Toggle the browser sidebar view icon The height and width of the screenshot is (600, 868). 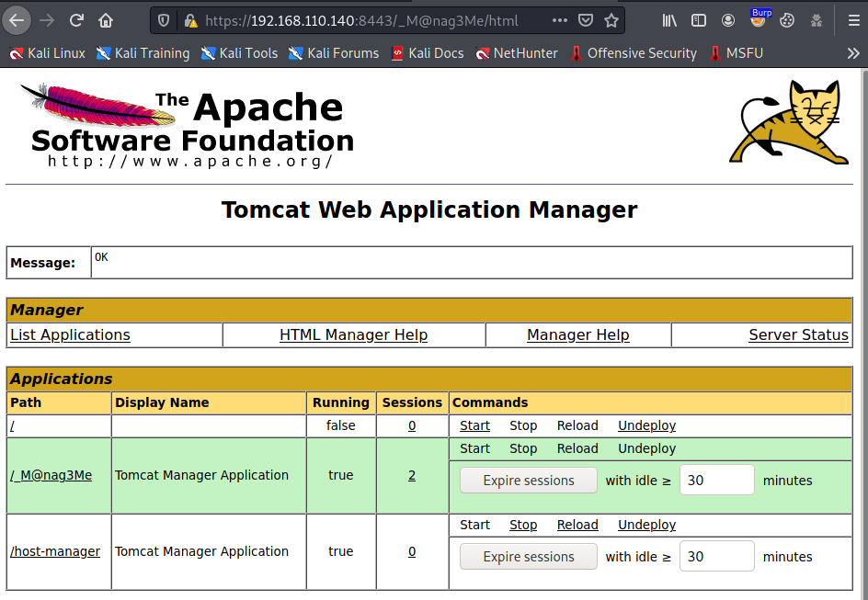699,20
